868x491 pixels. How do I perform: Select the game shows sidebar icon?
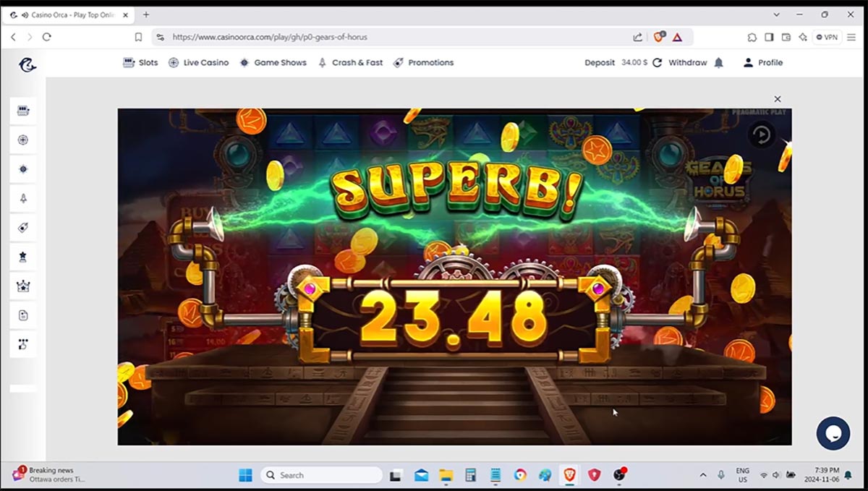[x=23, y=168]
